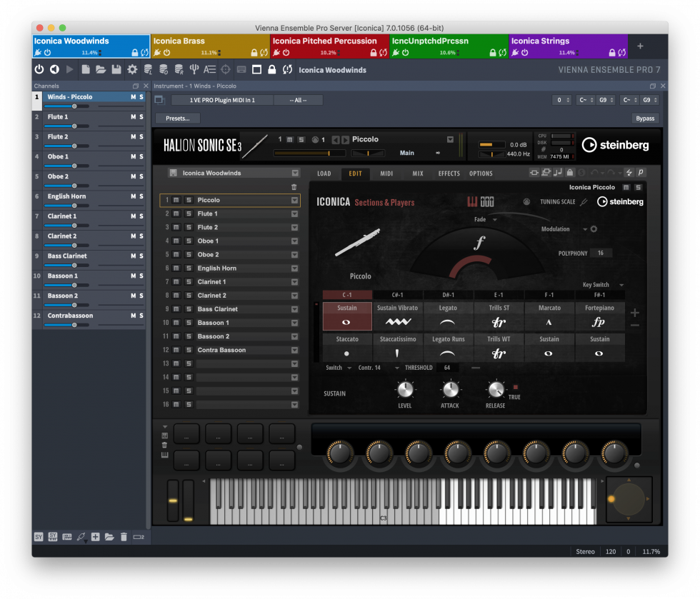The height and width of the screenshot is (599, 700).
Task: Mute the Piccolo slot in program list
Action: 176,201
